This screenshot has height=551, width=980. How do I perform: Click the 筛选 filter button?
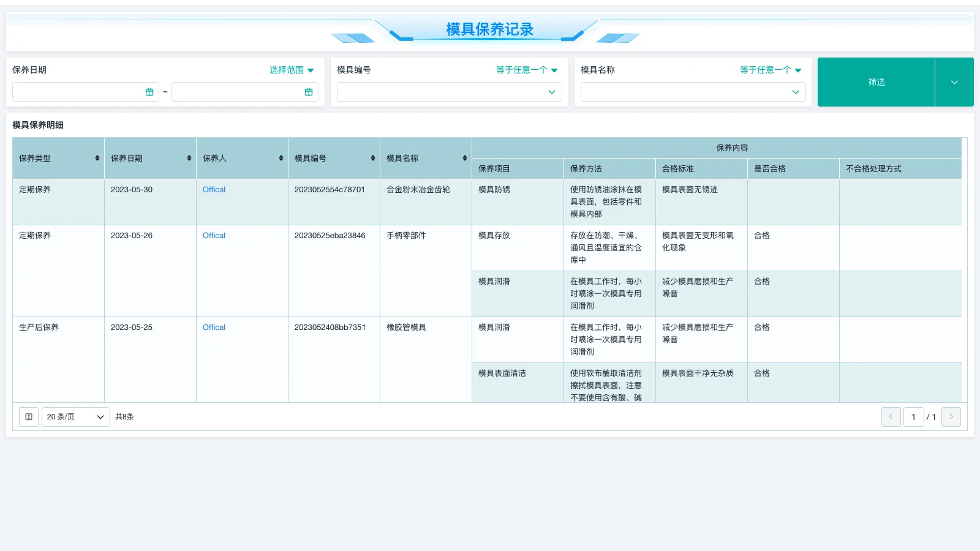876,81
